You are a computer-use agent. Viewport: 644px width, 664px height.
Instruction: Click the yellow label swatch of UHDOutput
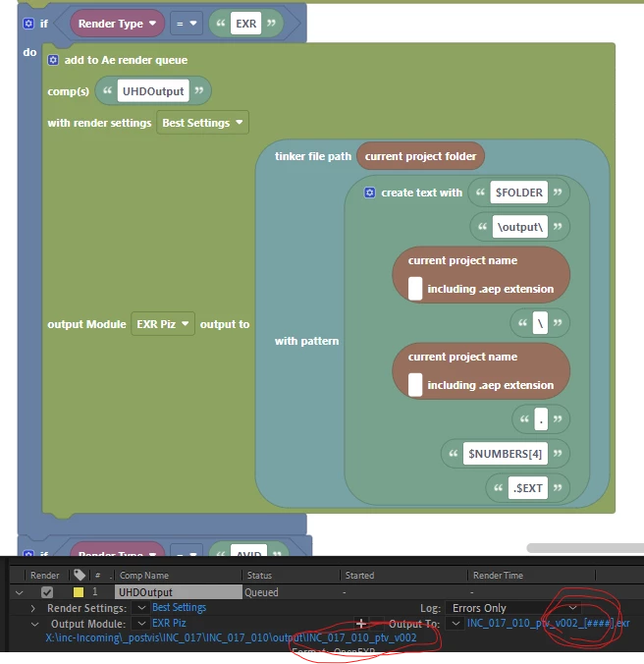(79, 591)
